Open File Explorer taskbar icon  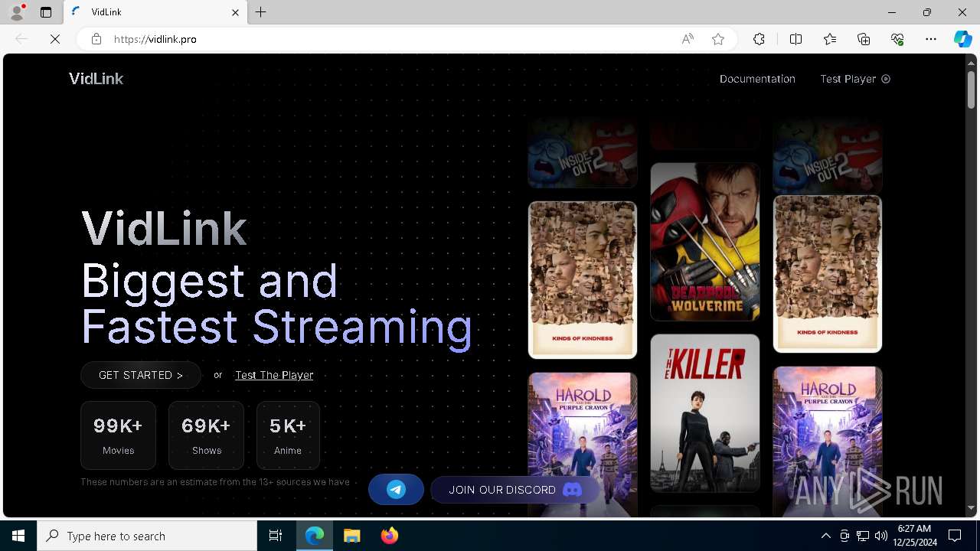[x=352, y=536]
